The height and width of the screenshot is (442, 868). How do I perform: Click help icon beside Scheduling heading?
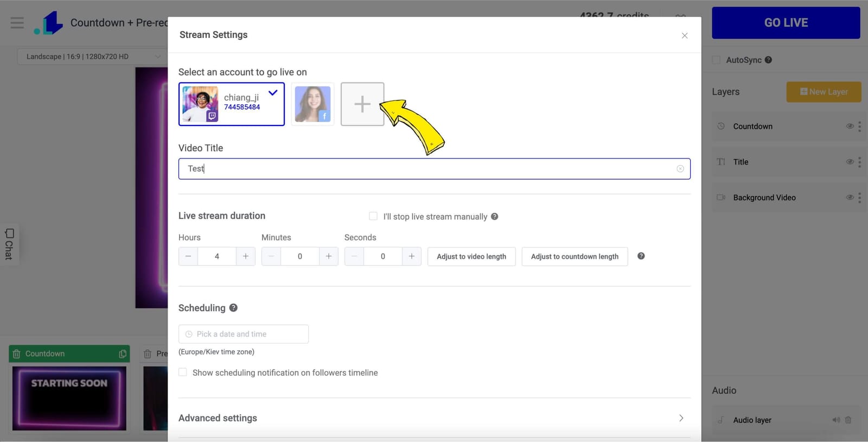pos(233,308)
